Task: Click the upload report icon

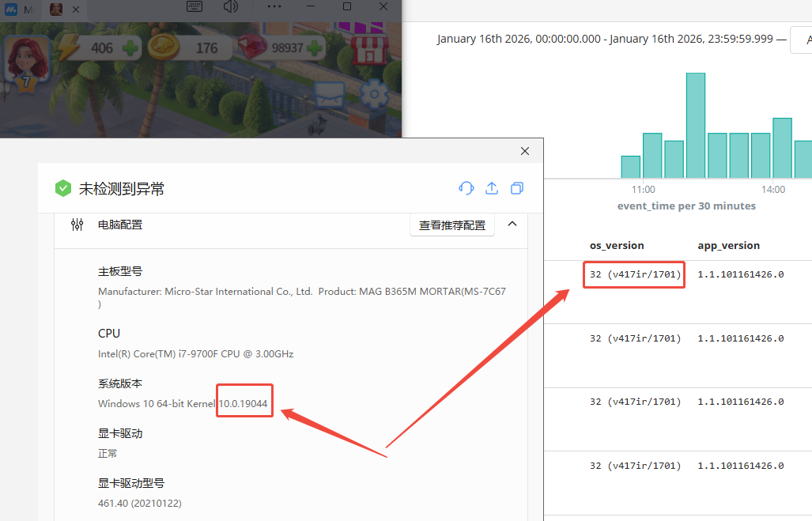Action: (x=492, y=188)
